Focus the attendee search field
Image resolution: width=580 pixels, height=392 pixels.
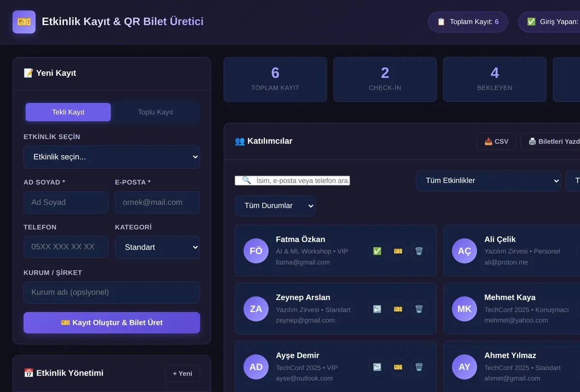coord(292,180)
